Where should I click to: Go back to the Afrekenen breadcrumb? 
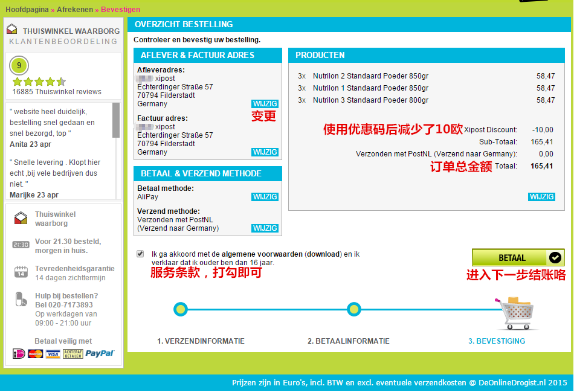click(x=75, y=10)
